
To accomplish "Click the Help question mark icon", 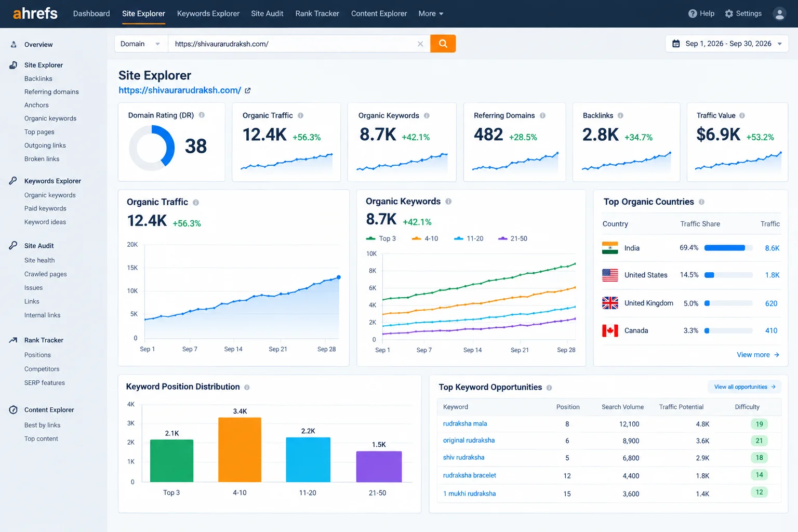I will click(x=693, y=14).
